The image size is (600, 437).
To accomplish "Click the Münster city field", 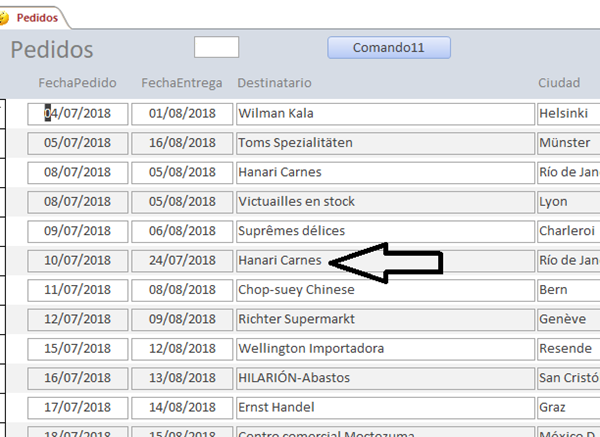I will (569, 143).
